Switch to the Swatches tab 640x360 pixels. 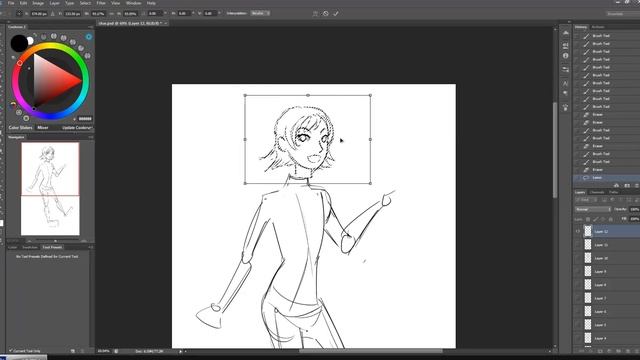pos(29,247)
